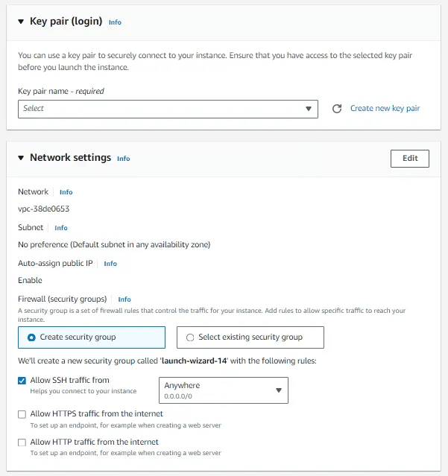Enable Allow HTTP traffic from the internet
Screen dimensions: 448x476
[22, 442]
